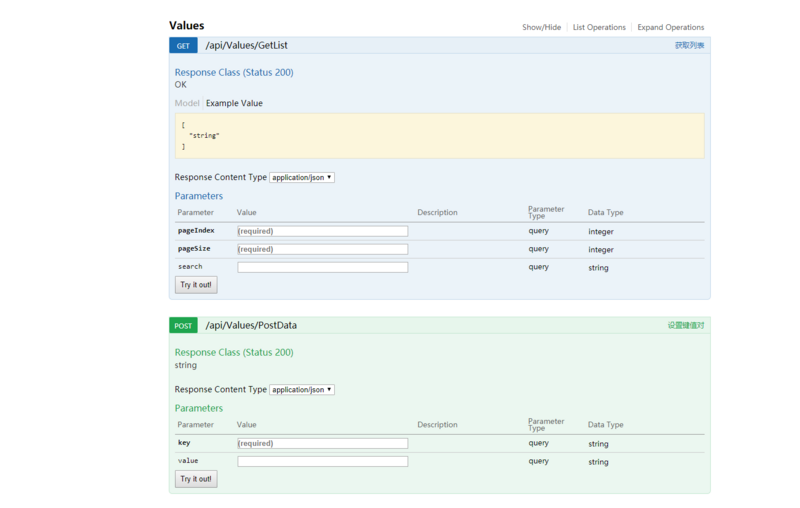Switch to the Example Value tab
Viewport: 800px width, 508px height.
(x=234, y=103)
